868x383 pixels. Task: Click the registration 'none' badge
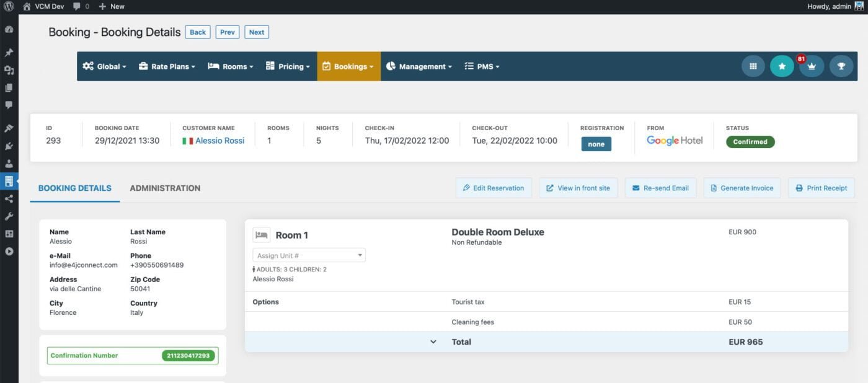coord(596,144)
